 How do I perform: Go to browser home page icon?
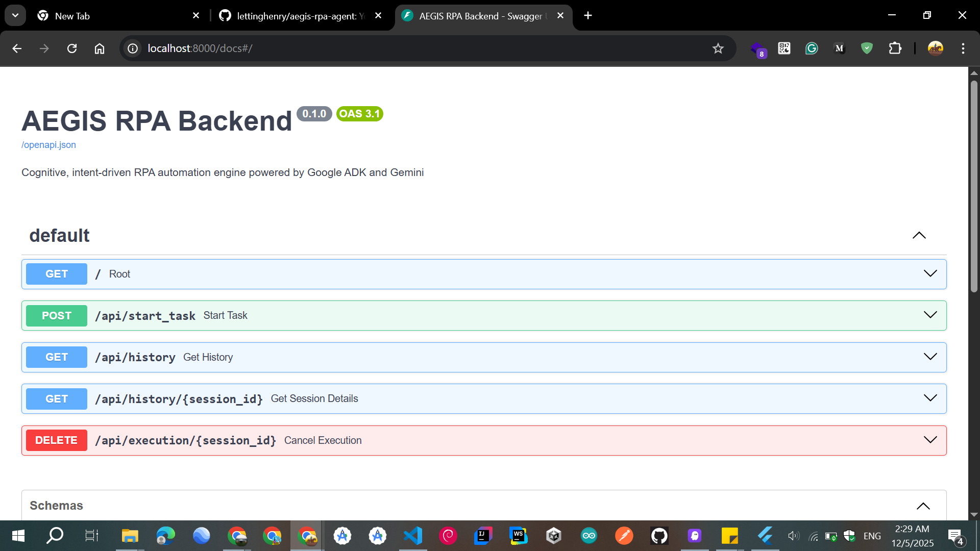(100, 48)
